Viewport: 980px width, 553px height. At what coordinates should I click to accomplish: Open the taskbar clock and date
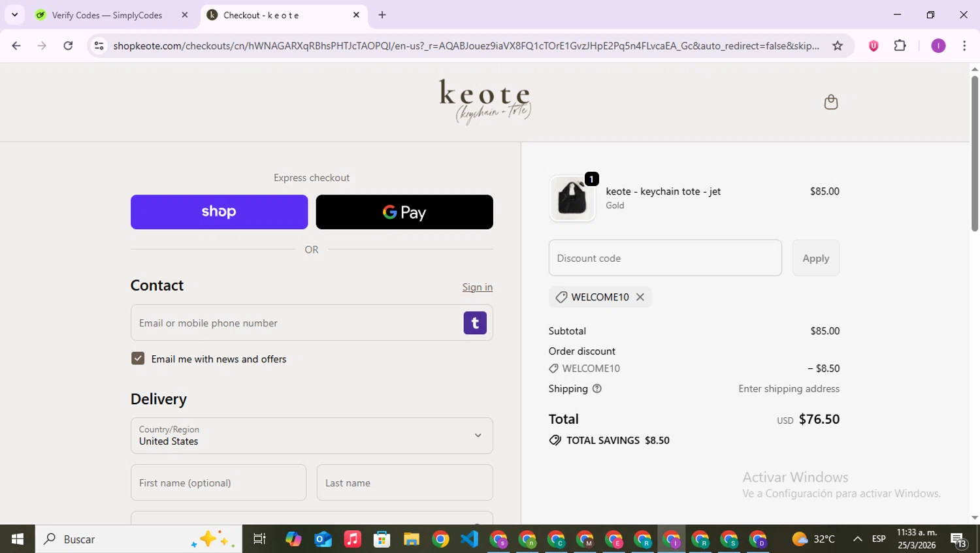(917, 539)
